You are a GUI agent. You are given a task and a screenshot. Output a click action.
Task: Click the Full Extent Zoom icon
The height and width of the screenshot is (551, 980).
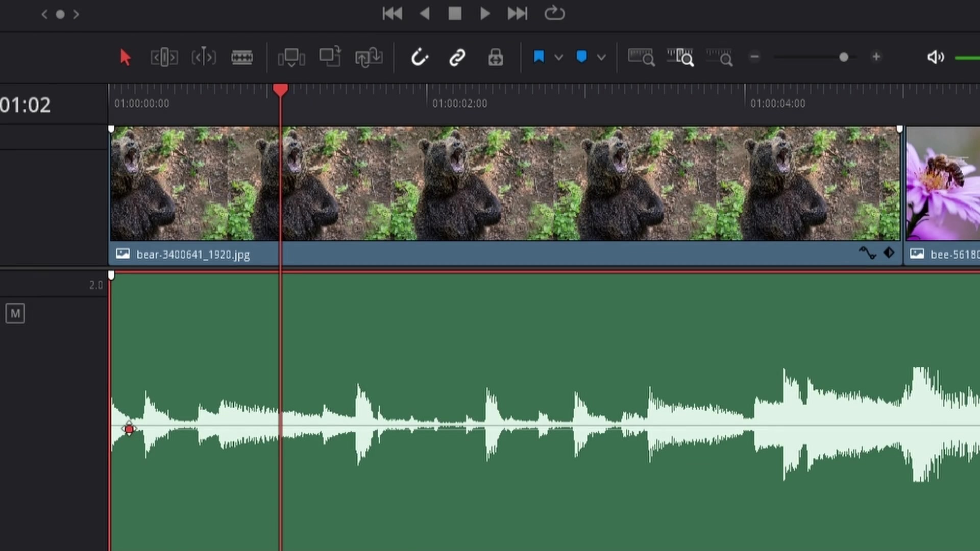click(x=641, y=57)
